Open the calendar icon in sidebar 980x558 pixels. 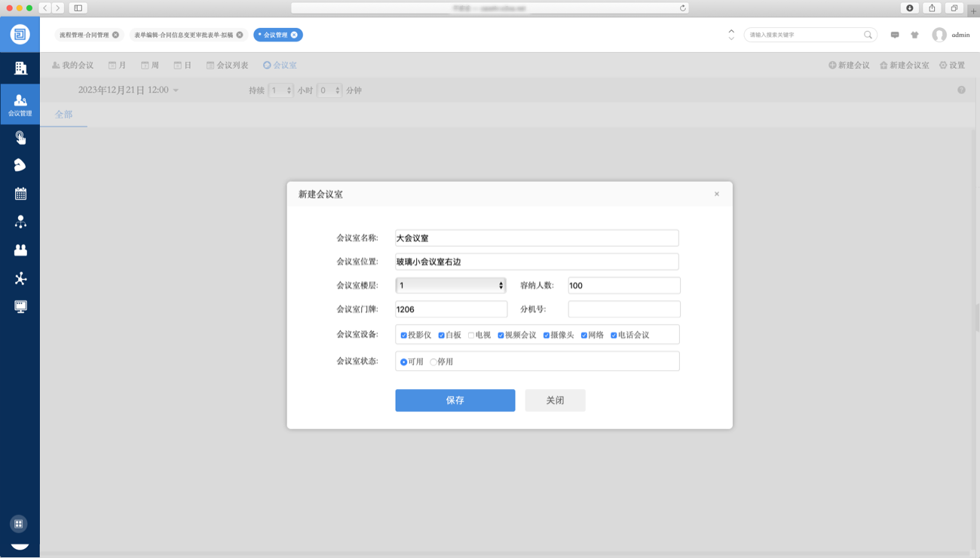[20, 194]
